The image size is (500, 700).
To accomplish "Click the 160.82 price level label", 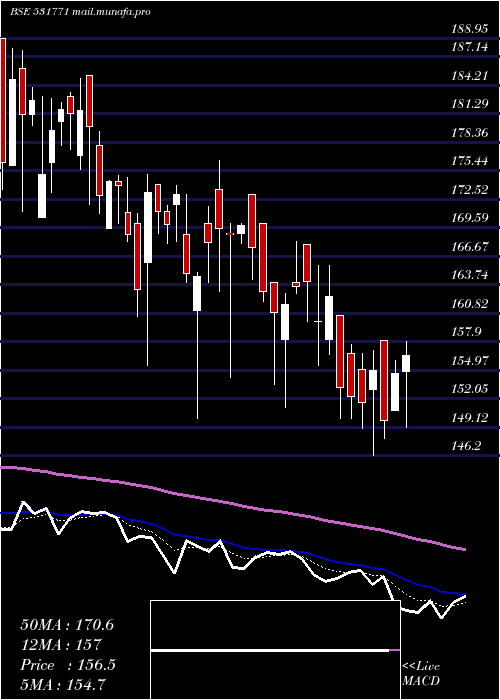I will click(x=470, y=304).
